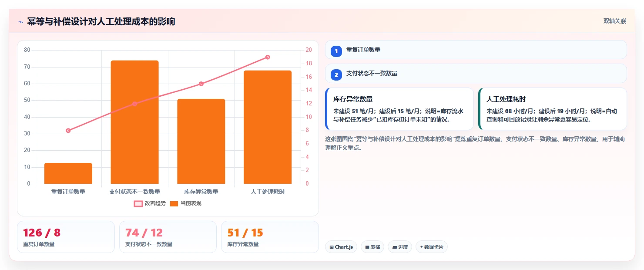Click the 重复订单数量 caption under 126 / 8
Screen dimensions: 644x270
pos(39,244)
